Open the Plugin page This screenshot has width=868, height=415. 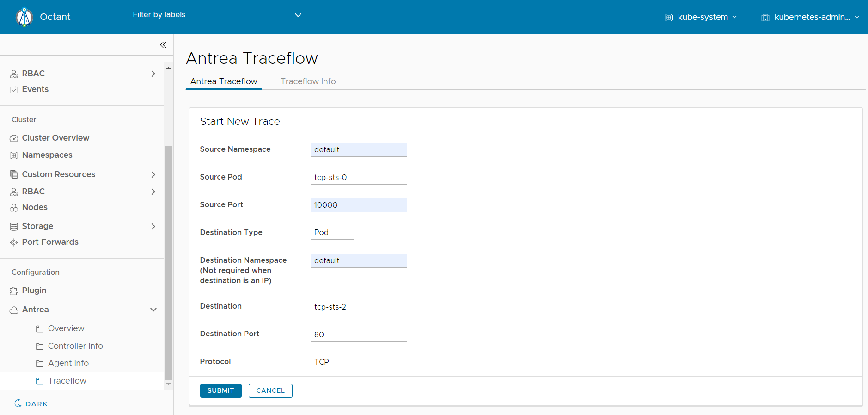[34, 291]
